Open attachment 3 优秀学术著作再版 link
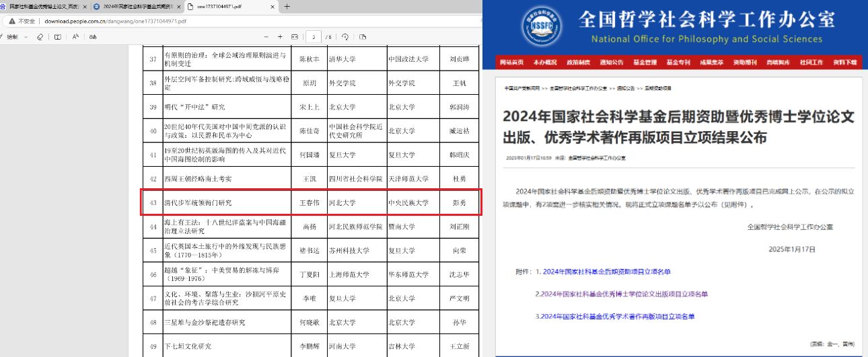The image size is (868, 357). point(614,316)
